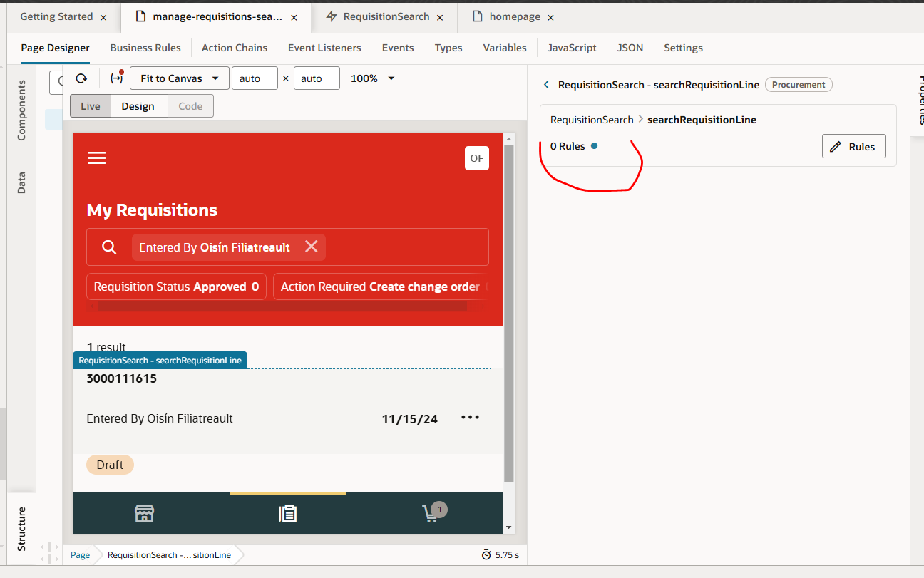924x578 pixels.
Task: Open the ellipsis menu on requisition 3000111615
Action: click(470, 418)
